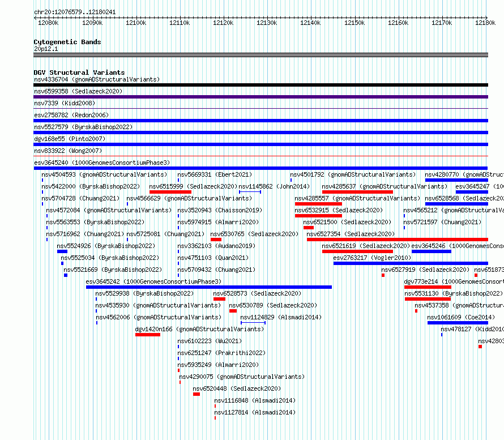Select the nsv6599358 Sedlazeck2020 label
This screenshot has height=440, width=504.
(78, 91)
